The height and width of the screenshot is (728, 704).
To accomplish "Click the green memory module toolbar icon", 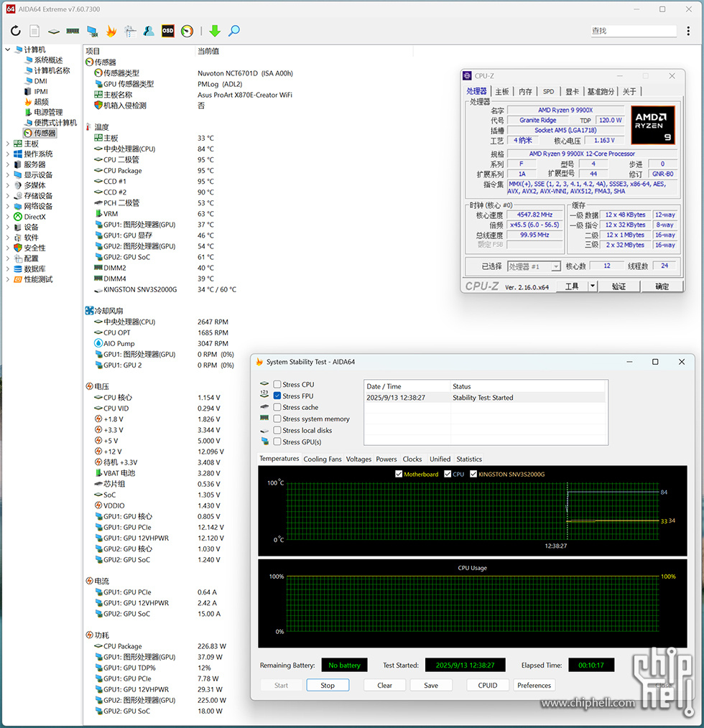I will pos(73,31).
